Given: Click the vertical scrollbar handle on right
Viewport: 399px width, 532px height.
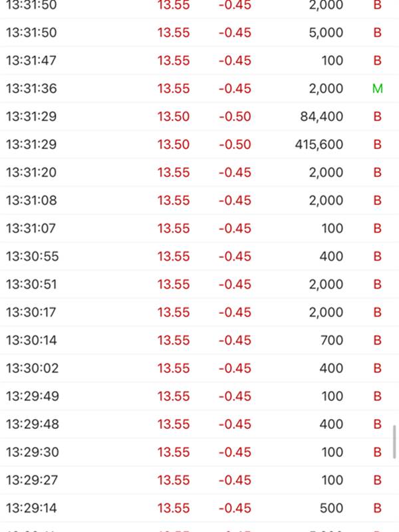Looking at the screenshot, I should point(394,442).
